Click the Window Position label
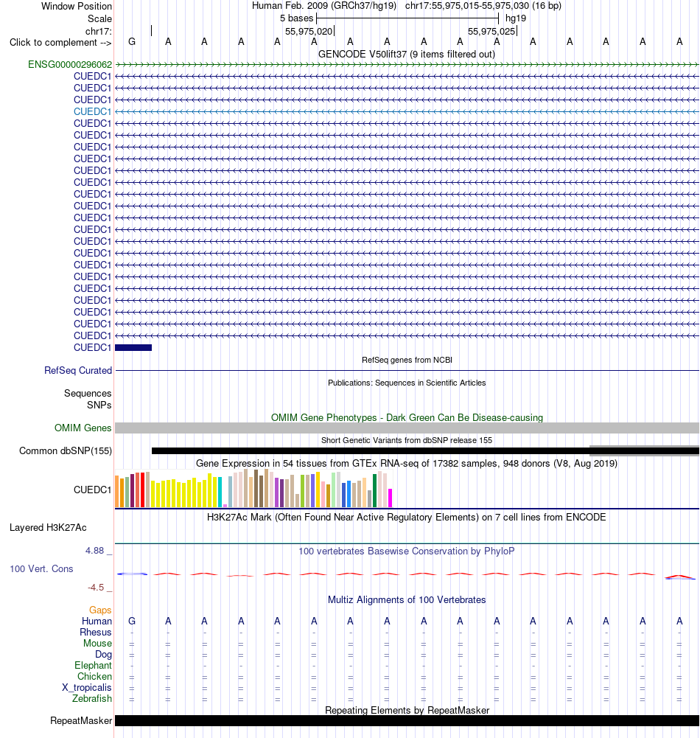 point(77,6)
